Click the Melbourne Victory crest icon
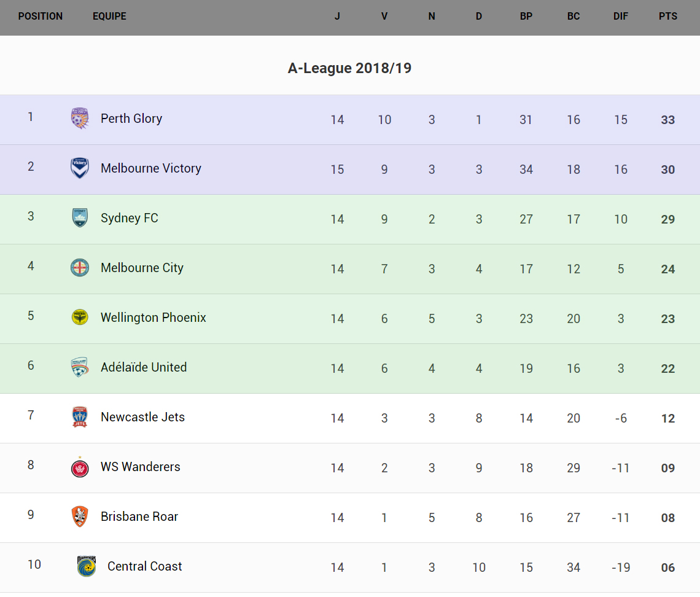Screen dimensions: 700x597 click(x=80, y=168)
